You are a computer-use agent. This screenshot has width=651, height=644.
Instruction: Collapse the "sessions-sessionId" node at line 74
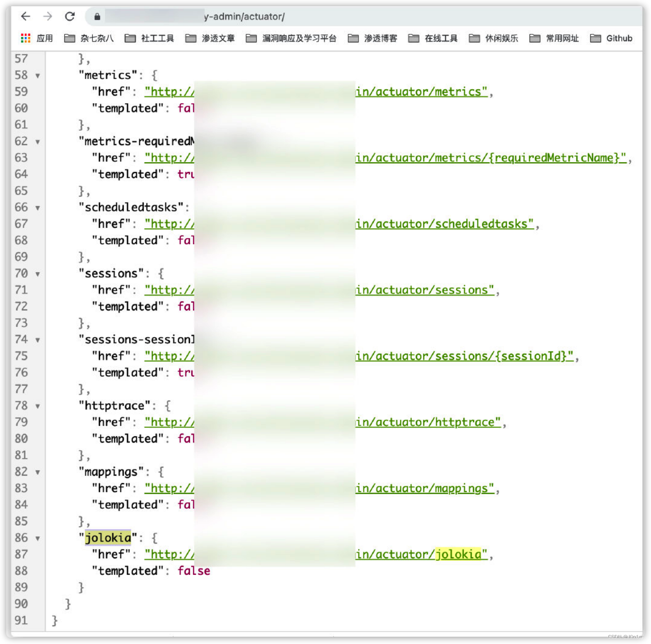(38, 340)
